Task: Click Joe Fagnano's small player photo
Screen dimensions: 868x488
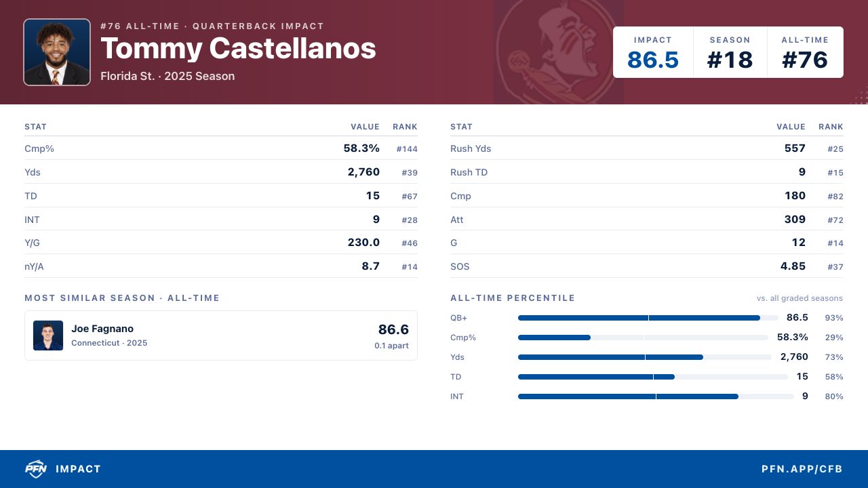Action: pyautogui.click(x=48, y=335)
